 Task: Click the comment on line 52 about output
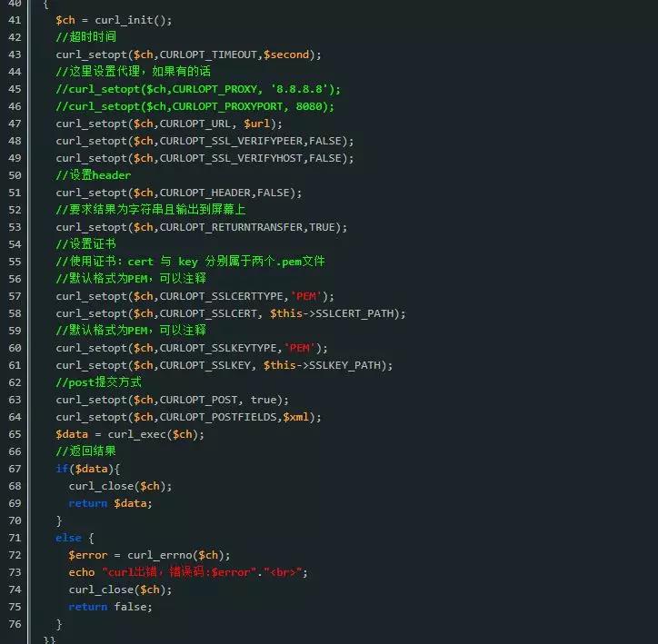[151, 210]
